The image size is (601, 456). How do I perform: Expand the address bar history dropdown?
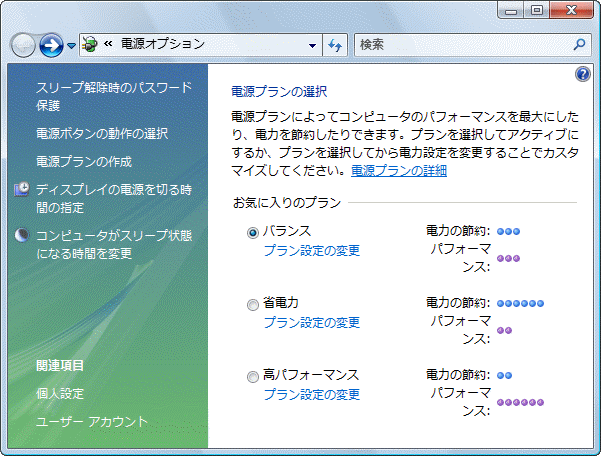[x=312, y=46]
